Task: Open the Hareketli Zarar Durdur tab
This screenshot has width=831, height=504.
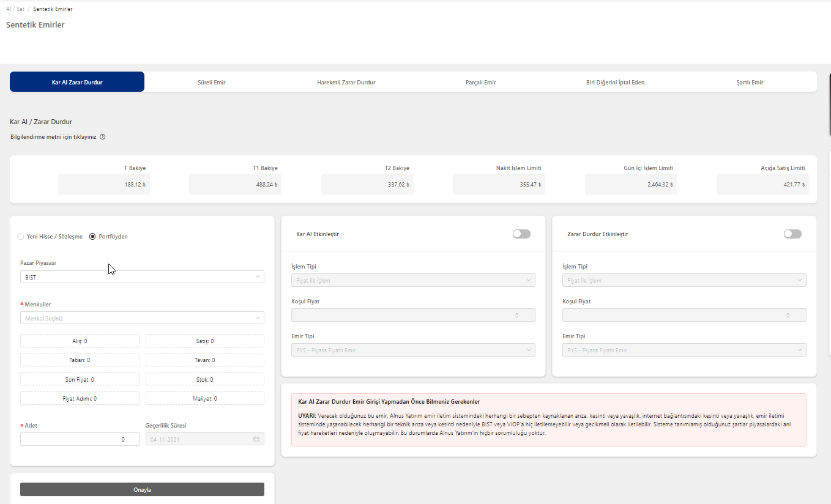Action: click(346, 83)
